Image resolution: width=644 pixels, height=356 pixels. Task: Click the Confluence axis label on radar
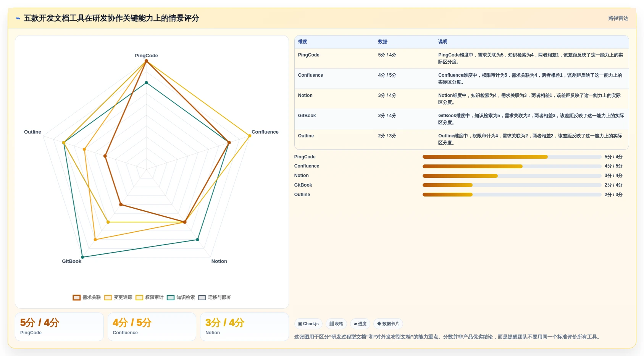(x=265, y=132)
